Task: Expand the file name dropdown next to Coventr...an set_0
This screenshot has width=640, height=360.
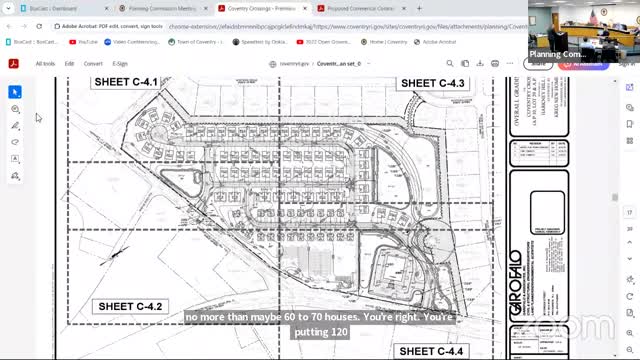Action: (x=369, y=64)
